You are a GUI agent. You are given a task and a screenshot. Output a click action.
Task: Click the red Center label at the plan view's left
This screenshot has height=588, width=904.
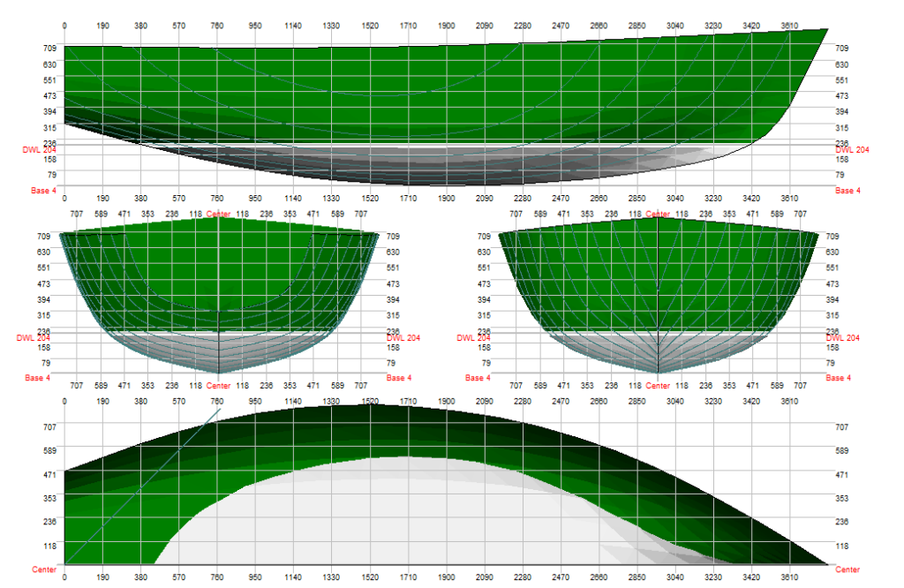(x=44, y=569)
